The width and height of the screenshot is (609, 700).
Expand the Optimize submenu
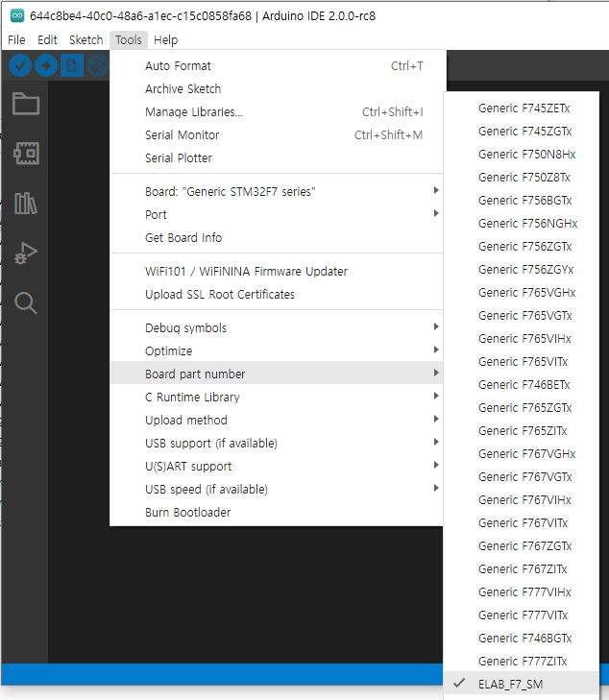click(277, 350)
